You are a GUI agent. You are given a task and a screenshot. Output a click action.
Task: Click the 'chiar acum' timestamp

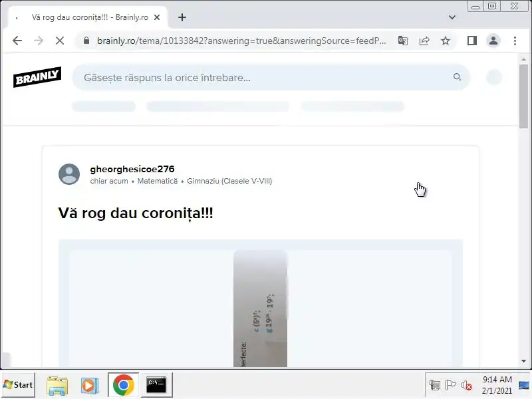point(109,181)
